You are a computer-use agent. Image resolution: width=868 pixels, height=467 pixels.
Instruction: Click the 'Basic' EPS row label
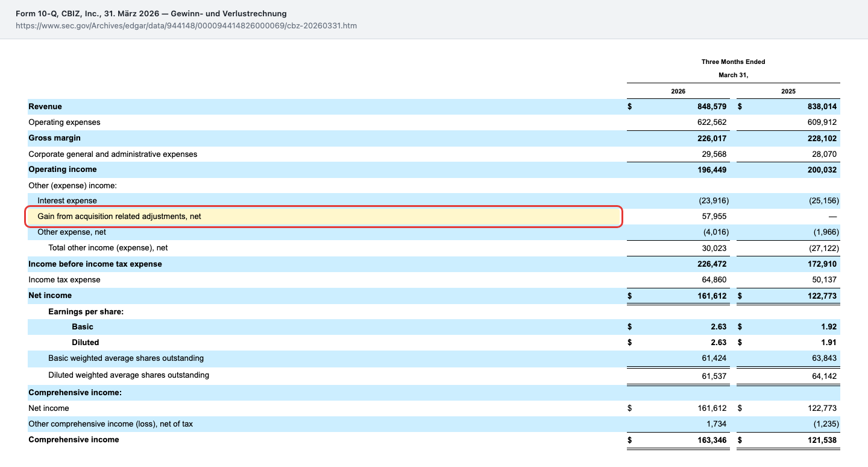pos(83,327)
